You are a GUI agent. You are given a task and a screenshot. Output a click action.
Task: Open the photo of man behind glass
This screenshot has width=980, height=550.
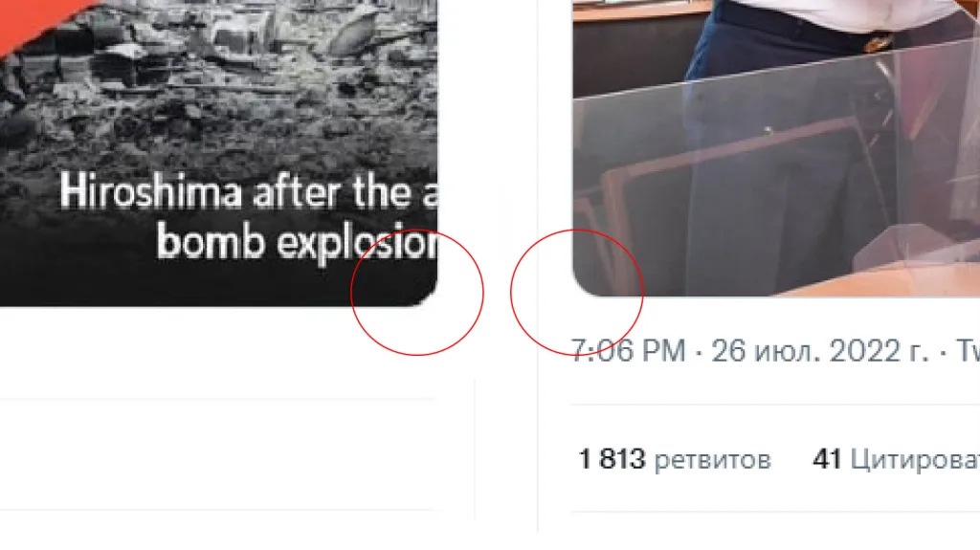776,147
